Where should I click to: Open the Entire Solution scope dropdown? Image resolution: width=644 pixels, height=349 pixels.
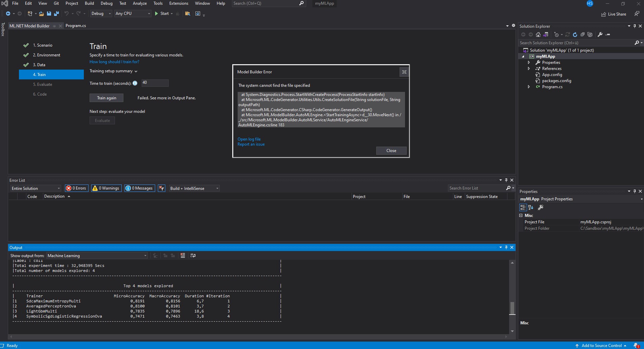point(35,188)
